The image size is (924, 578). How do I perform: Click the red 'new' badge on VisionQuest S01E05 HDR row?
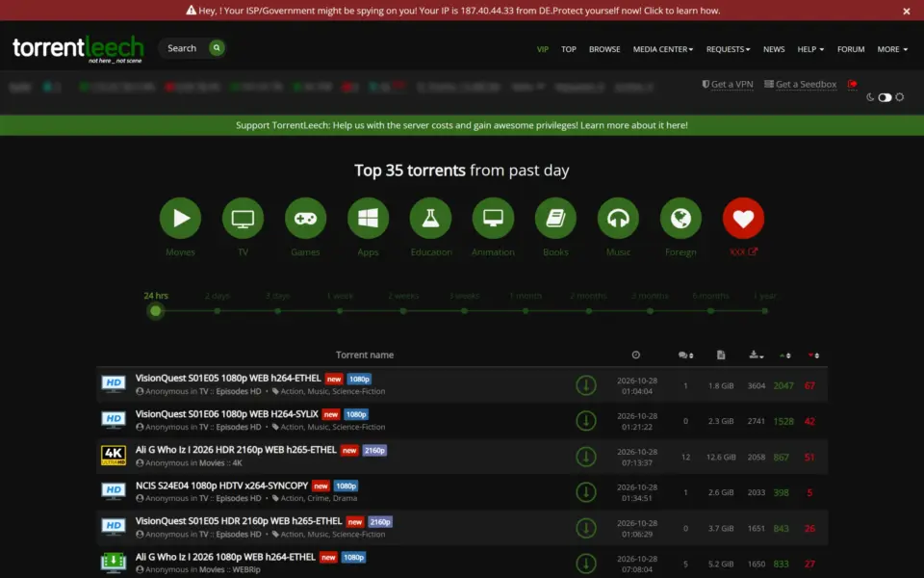point(355,522)
